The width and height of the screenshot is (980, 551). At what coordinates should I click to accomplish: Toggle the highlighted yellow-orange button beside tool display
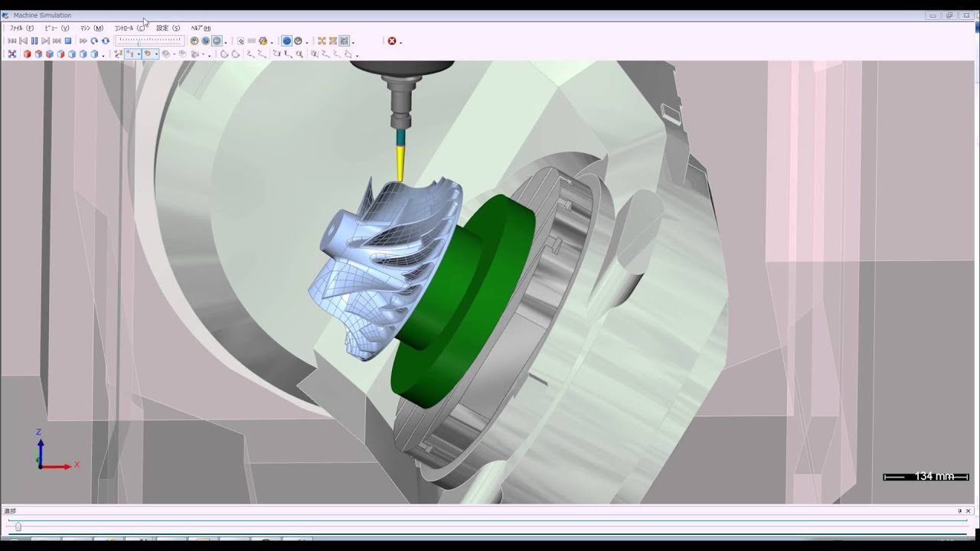pos(147,54)
